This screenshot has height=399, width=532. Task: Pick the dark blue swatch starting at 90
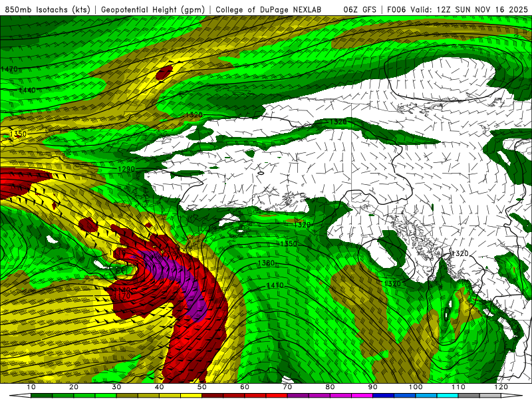pyautogui.click(x=384, y=396)
